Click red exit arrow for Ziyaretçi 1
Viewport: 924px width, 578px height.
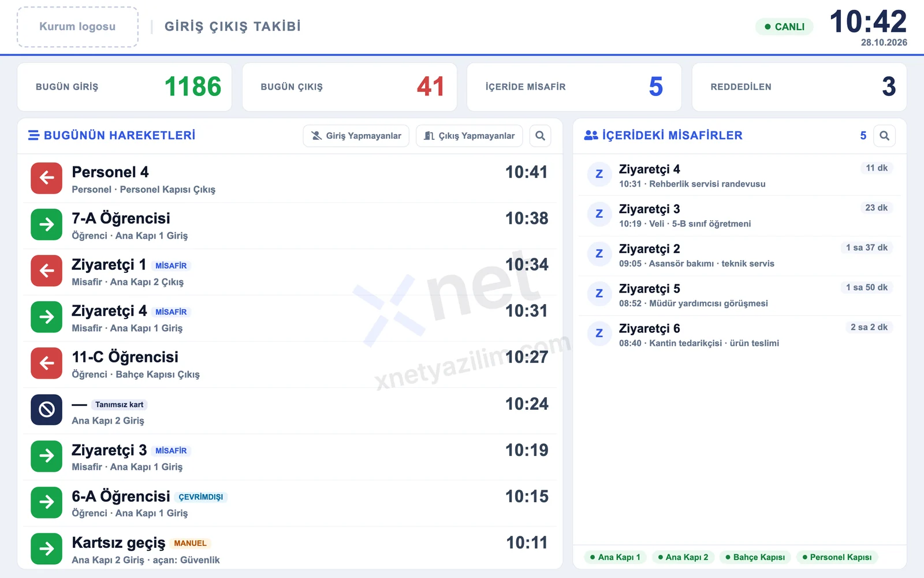coord(46,271)
